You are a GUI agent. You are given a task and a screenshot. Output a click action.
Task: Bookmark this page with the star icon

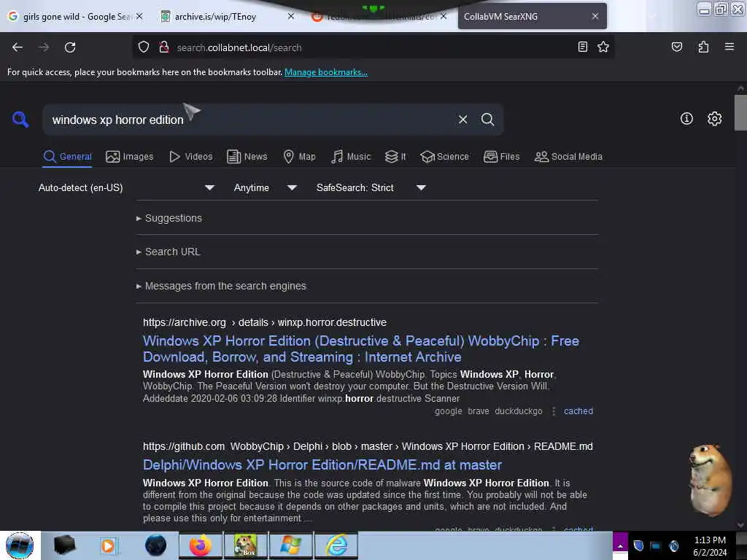click(603, 47)
